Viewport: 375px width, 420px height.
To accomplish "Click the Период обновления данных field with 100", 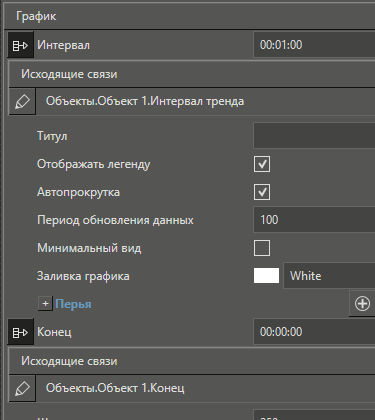I will (314, 220).
